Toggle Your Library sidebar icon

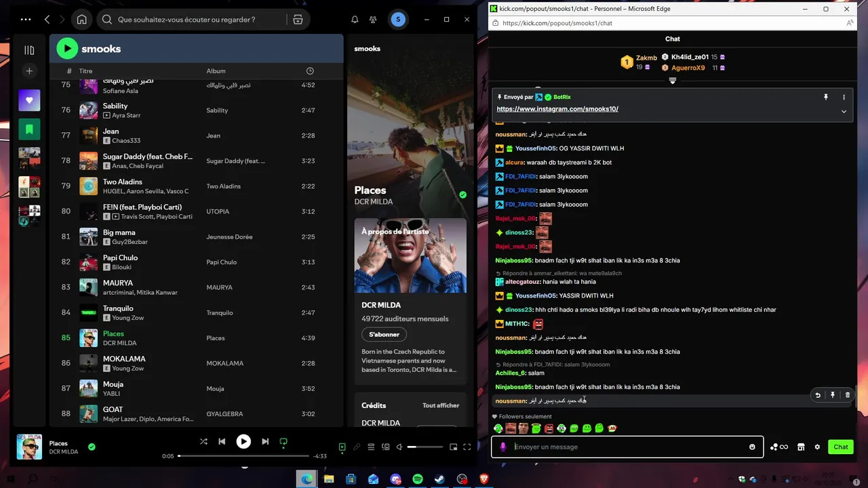tap(29, 49)
